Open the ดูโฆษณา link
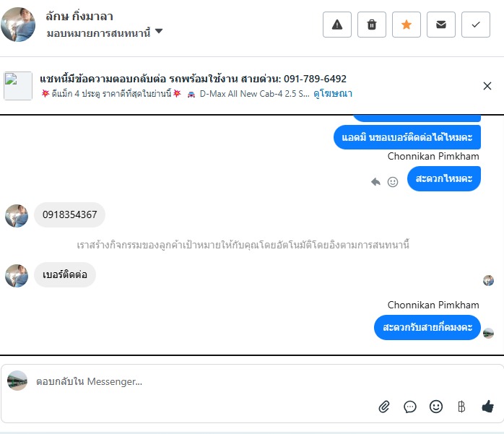 (333, 94)
